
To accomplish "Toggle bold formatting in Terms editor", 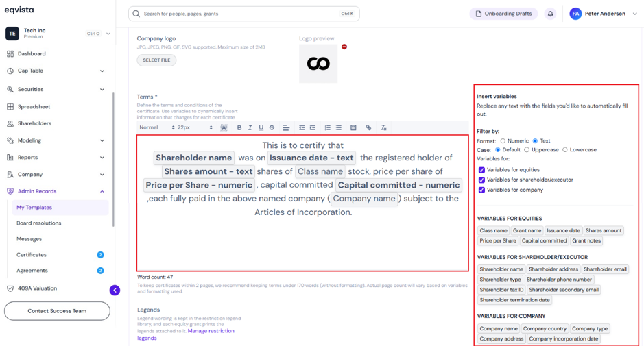I will pyautogui.click(x=239, y=127).
